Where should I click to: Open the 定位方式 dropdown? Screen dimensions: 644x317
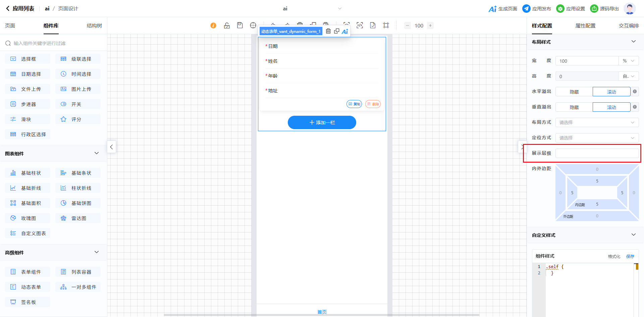(597, 138)
